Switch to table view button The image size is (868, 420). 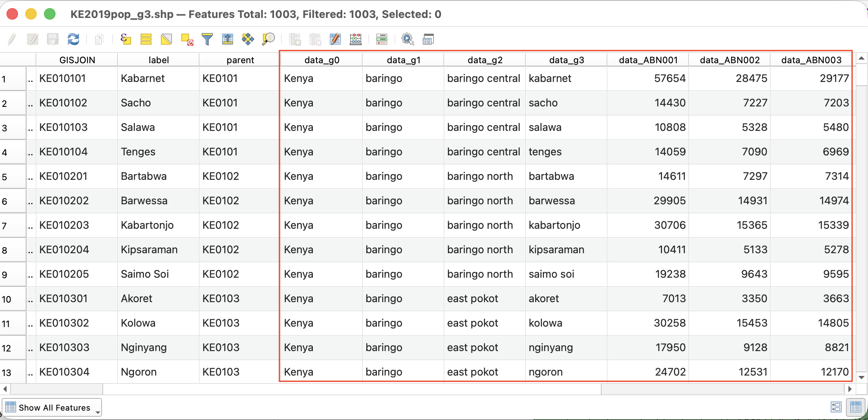click(x=856, y=407)
